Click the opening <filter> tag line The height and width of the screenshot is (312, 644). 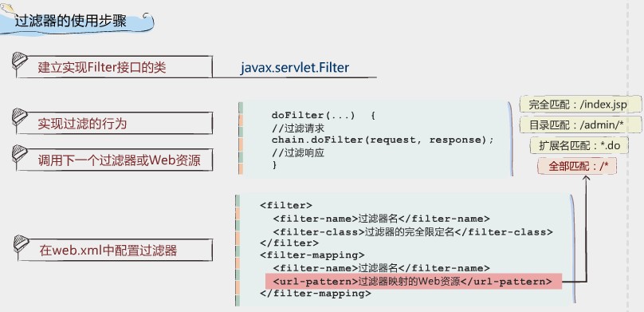286,205
